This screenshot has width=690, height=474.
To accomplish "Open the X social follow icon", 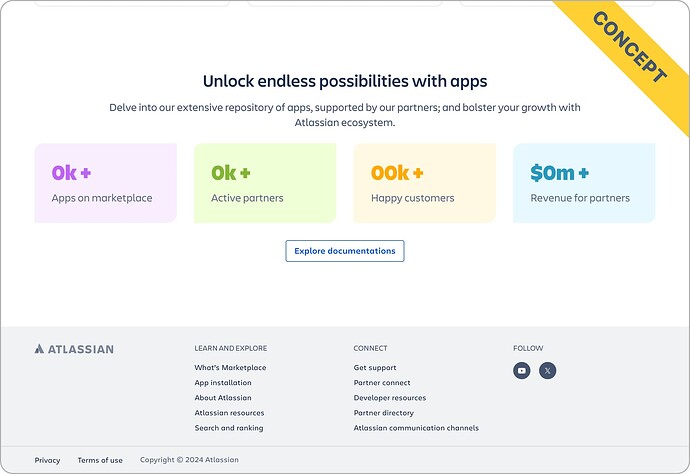I will [x=547, y=371].
